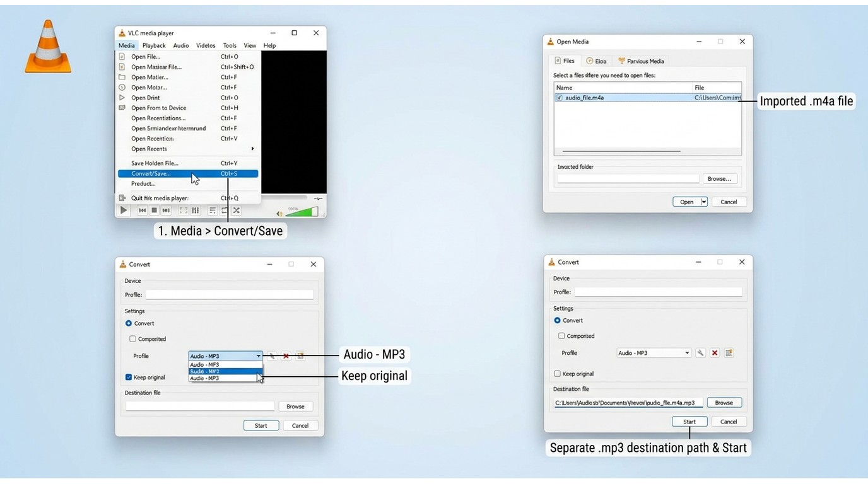Screen dimensions: 868x484
Task: Open extended settings equalizer icon in VLC
Action: (x=196, y=210)
